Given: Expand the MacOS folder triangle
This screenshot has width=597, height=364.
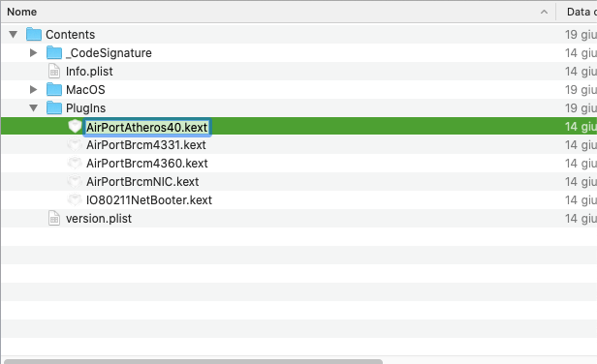Looking at the screenshot, I should (x=34, y=90).
